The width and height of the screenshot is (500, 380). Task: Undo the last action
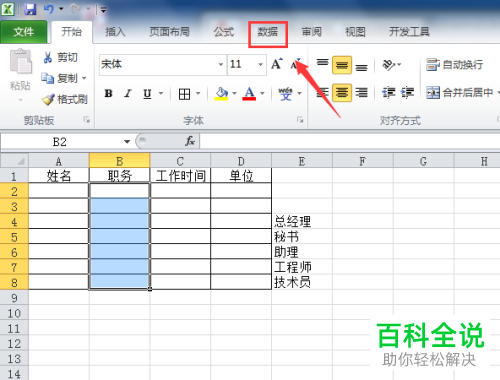pos(49,9)
